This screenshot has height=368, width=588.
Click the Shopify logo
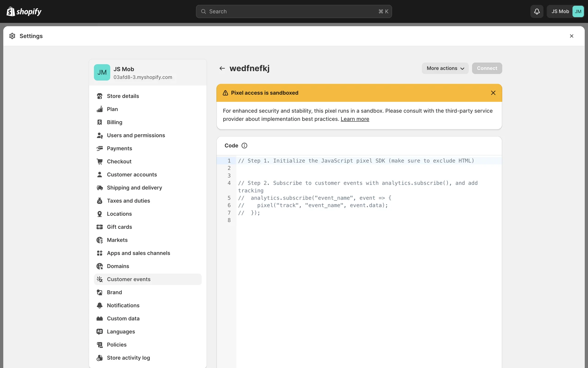point(24,11)
